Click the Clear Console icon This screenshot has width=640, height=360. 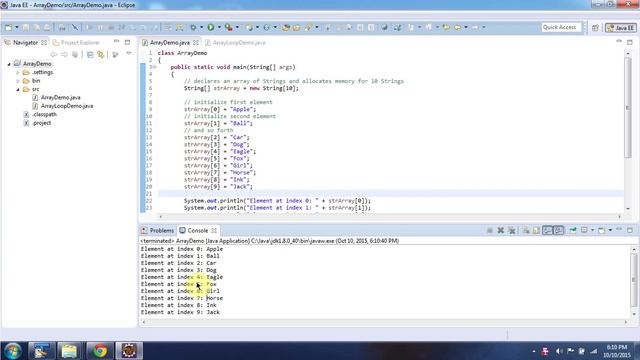[526, 230]
